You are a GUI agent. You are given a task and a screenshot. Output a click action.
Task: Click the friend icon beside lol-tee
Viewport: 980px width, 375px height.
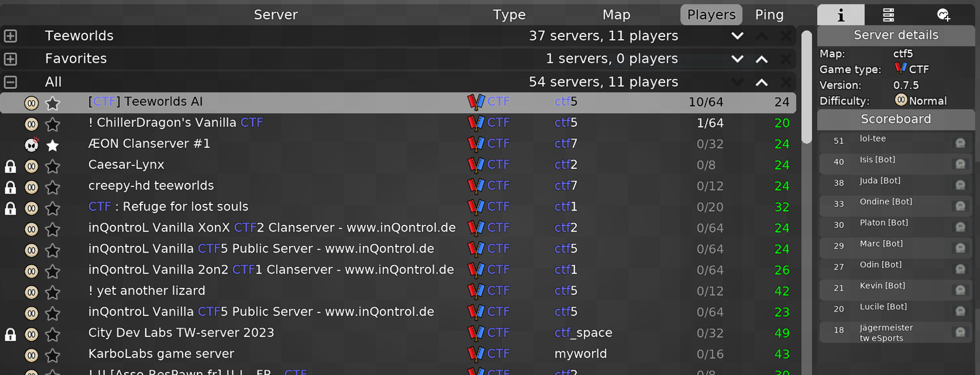[x=960, y=143]
